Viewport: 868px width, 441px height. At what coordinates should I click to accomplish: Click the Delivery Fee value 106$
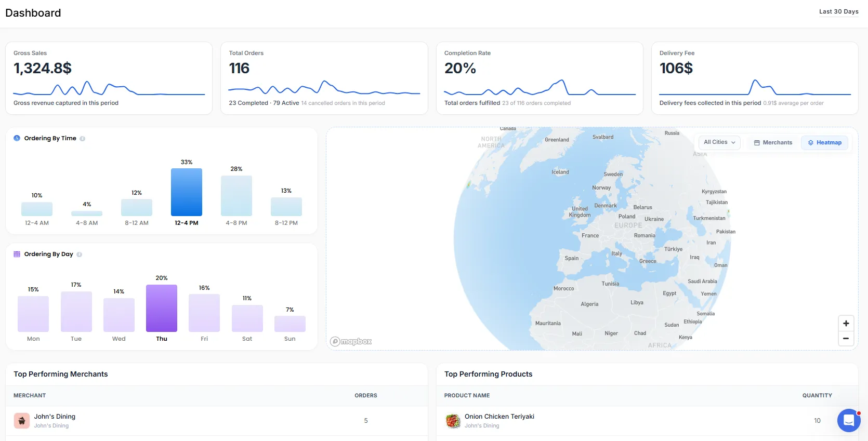click(x=676, y=68)
